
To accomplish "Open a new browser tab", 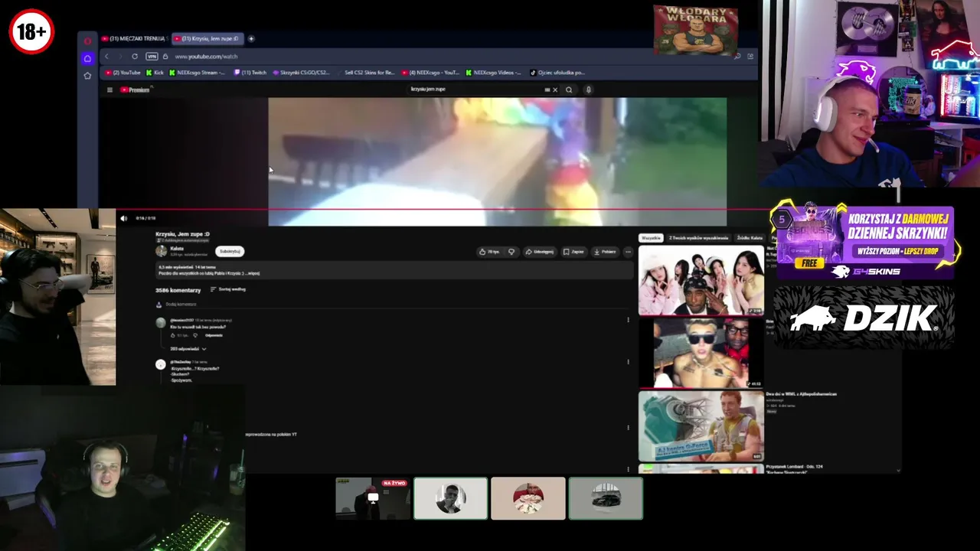I will click(251, 38).
